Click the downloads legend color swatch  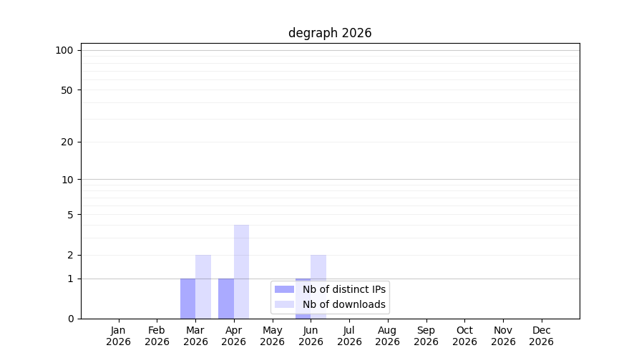[x=284, y=304]
